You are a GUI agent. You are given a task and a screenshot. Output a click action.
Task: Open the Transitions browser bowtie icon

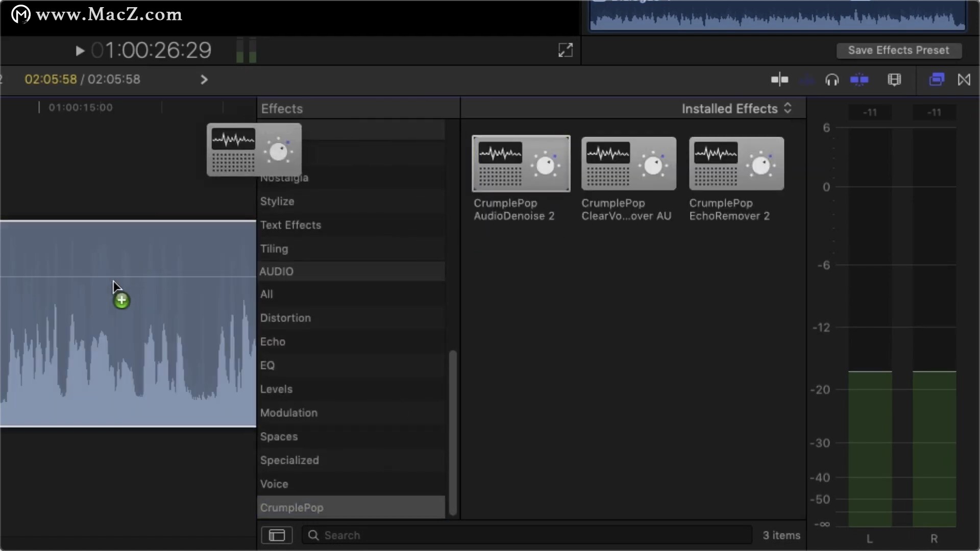[x=964, y=80]
